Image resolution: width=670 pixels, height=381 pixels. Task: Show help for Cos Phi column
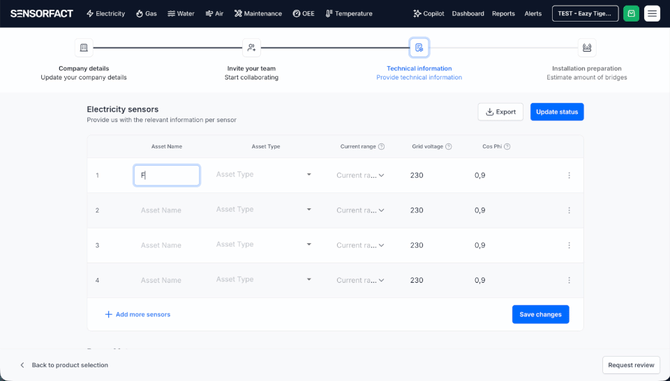pyautogui.click(x=507, y=147)
